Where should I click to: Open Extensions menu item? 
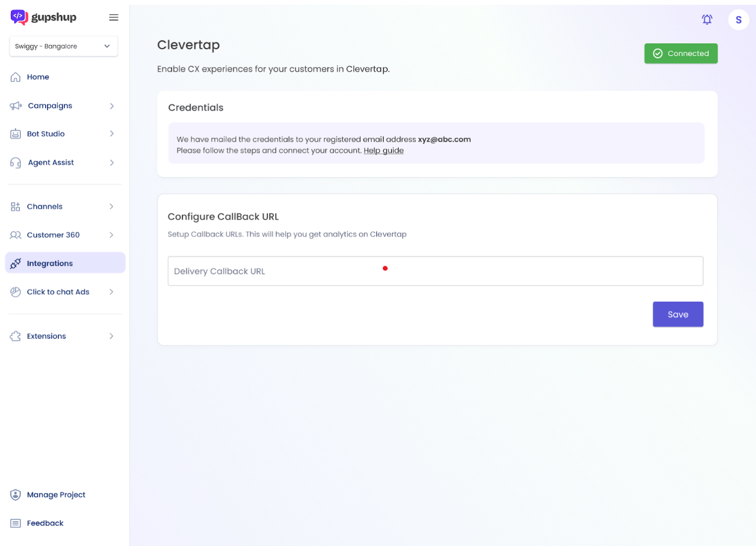[x=46, y=336]
